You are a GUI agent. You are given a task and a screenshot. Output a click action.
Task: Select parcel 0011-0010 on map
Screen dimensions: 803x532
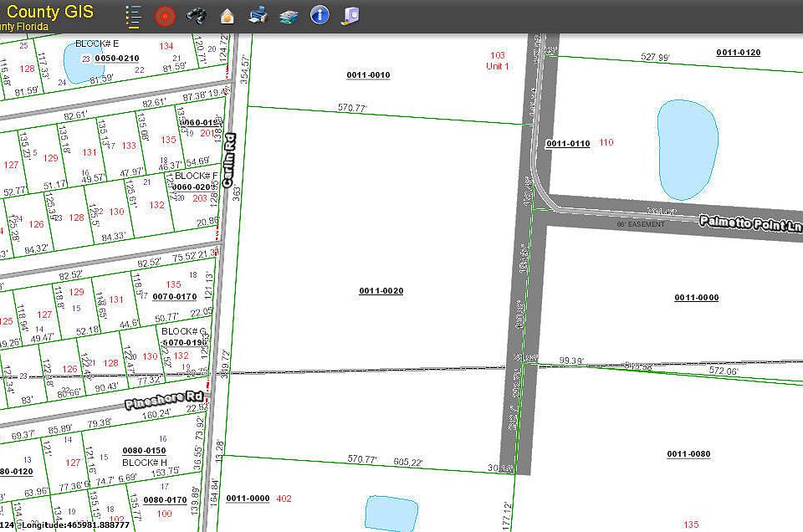[x=368, y=75]
